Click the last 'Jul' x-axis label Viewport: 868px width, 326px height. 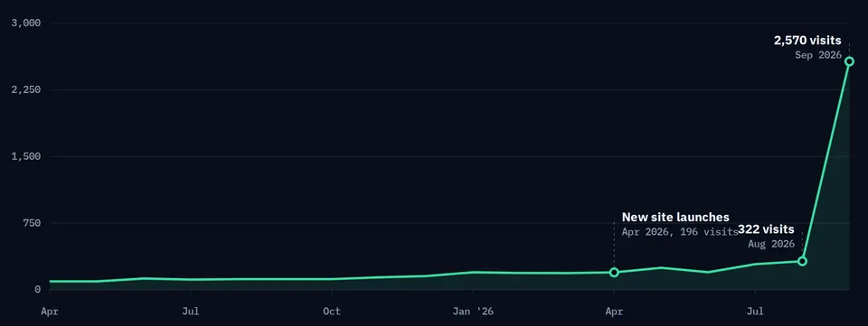click(x=755, y=312)
